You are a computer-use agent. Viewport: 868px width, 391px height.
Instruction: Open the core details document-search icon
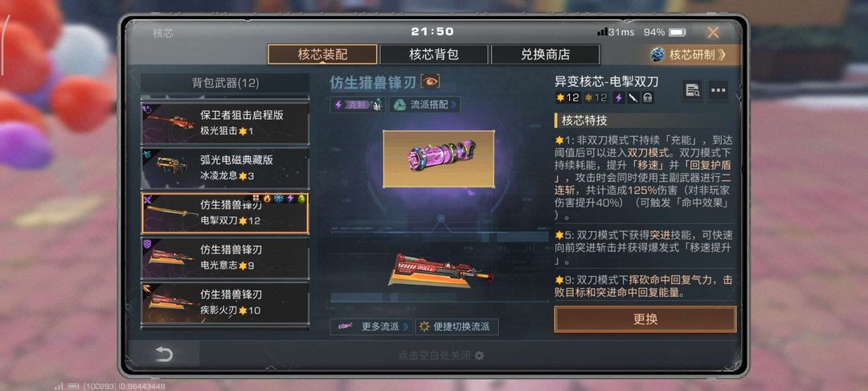coord(692,90)
